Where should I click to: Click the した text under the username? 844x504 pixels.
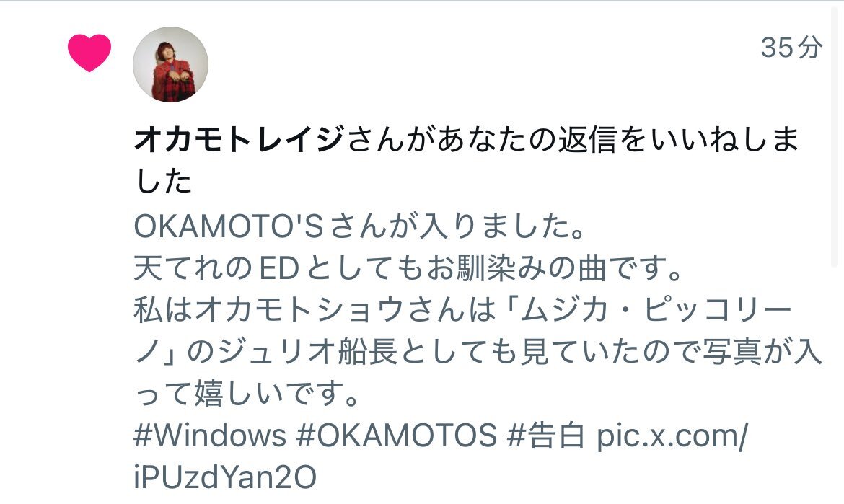tap(163, 181)
